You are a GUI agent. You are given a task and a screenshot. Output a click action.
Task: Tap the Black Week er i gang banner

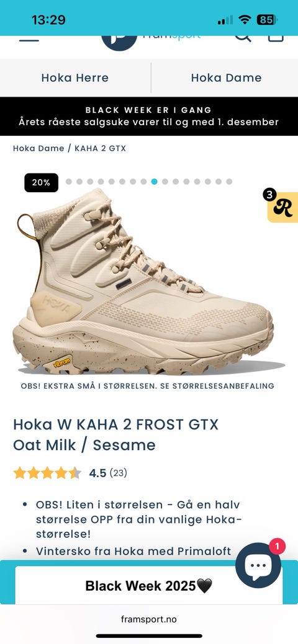tap(149, 117)
